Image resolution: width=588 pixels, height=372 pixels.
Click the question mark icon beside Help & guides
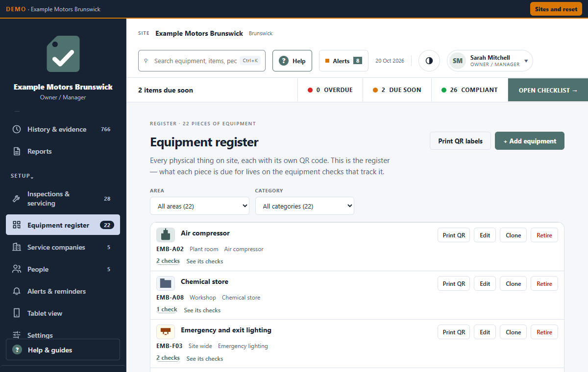point(17,350)
